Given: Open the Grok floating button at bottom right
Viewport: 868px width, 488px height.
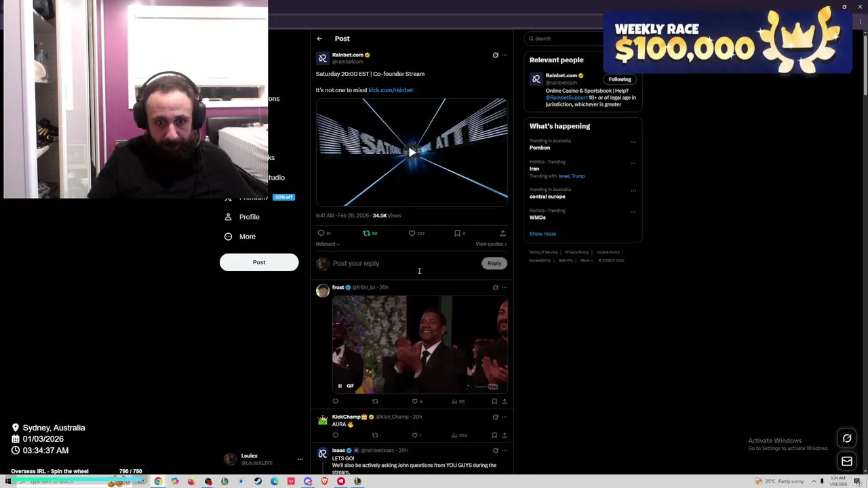Looking at the screenshot, I should pos(847,439).
